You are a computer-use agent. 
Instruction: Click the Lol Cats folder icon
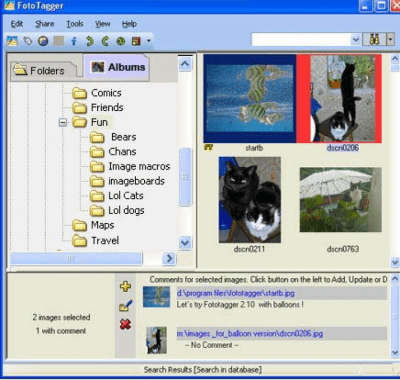97,196
